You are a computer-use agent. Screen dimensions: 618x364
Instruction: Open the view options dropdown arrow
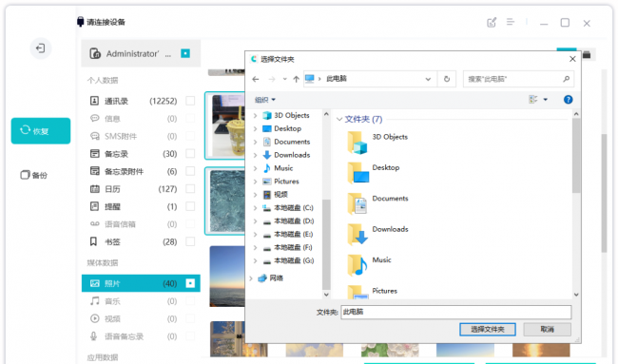click(546, 100)
